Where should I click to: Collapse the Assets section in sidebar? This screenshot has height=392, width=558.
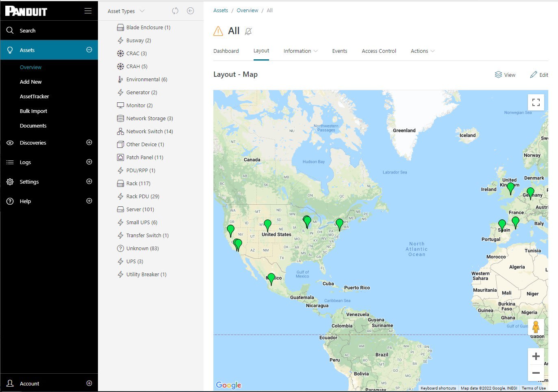pyautogui.click(x=89, y=50)
